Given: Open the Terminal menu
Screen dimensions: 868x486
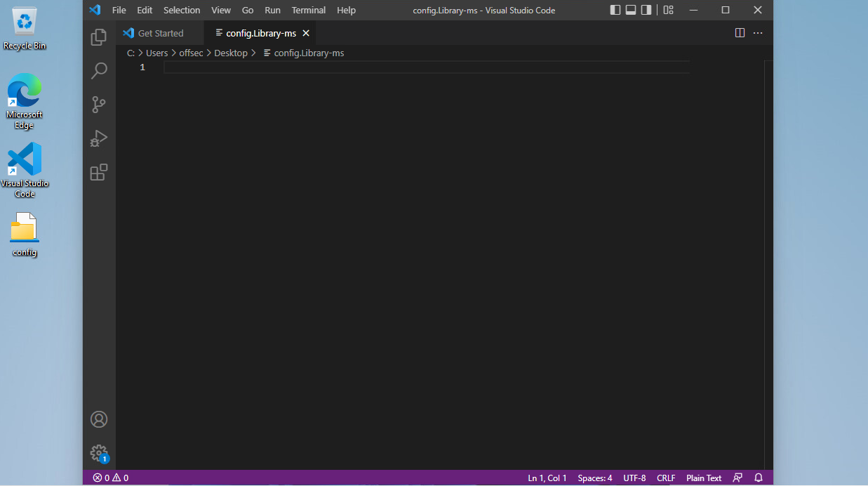Looking at the screenshot, I should pyautogui.click(x=309, y=10).
